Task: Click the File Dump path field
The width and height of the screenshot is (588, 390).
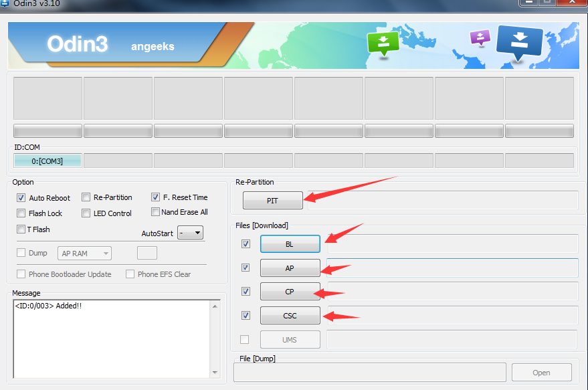Action: click(370, 372)
